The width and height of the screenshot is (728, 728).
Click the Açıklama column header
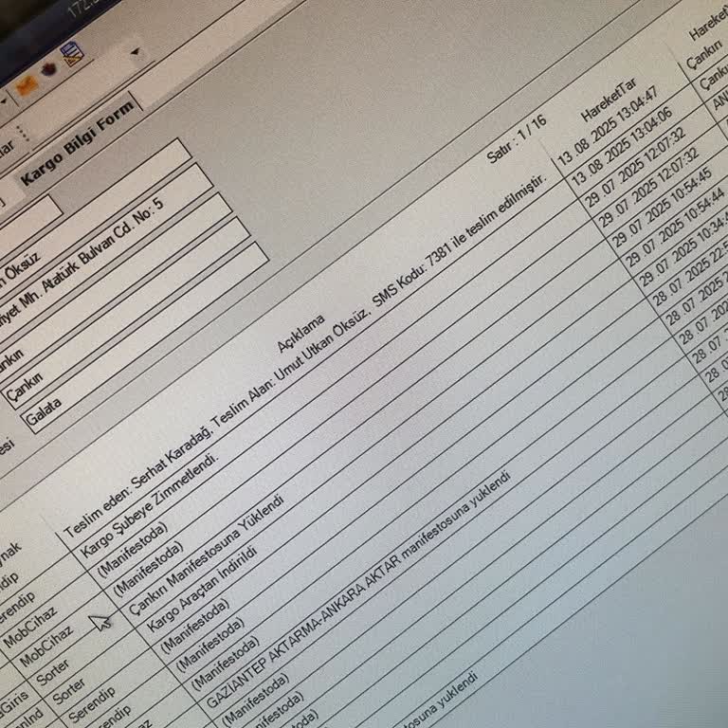[x=300, y=334]
